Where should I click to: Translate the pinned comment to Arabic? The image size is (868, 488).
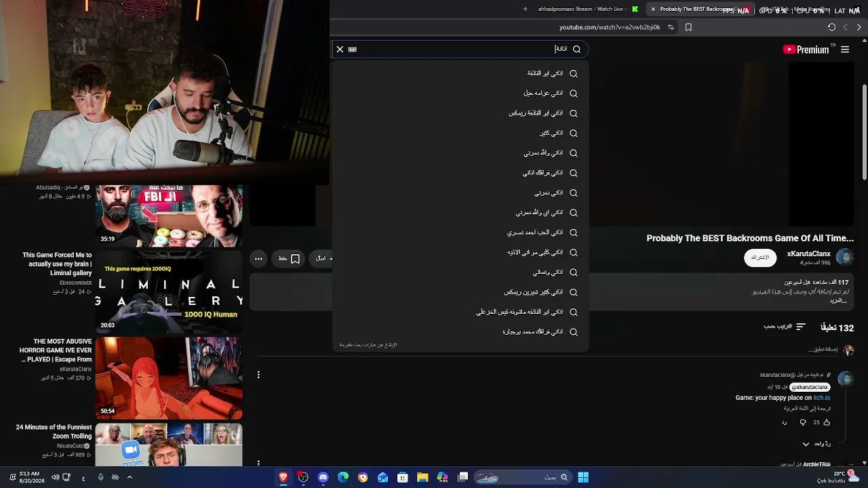click(x=807, y=409)
